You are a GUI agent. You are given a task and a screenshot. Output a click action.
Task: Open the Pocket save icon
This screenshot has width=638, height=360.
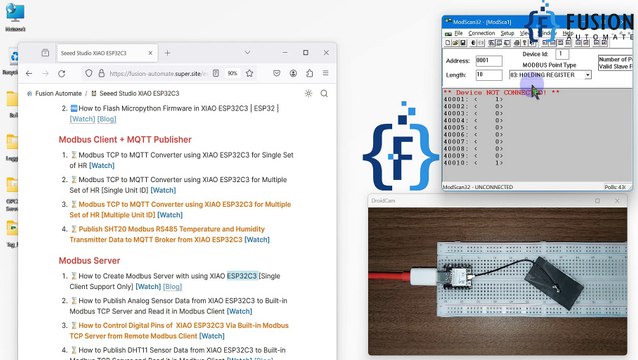click(x=277, y=73)
